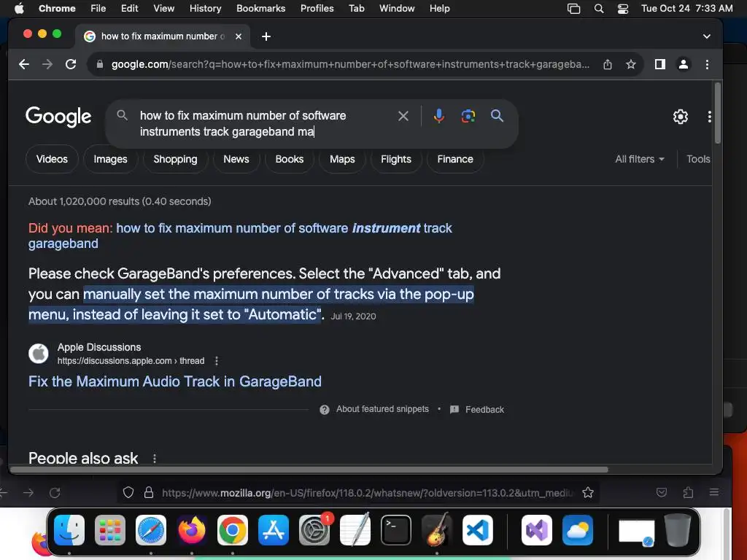This screenshot has width=747, height=560.
Task: Click the About featured snippets link
Action: tap(382, 409)
